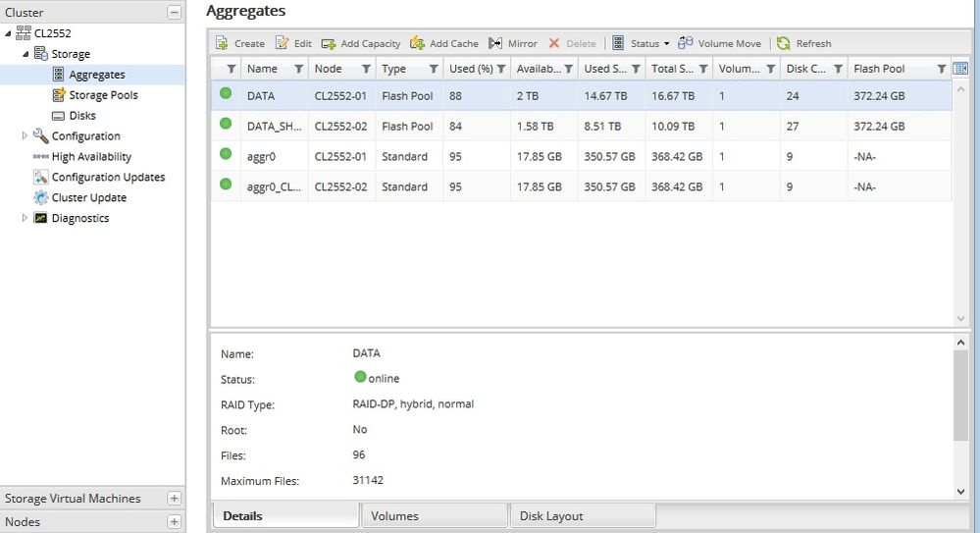This screenshot has height=533, width=980.
Task: Expand the Diagnostics tree node
Action: pyautogui.click(x=25, y=218)
